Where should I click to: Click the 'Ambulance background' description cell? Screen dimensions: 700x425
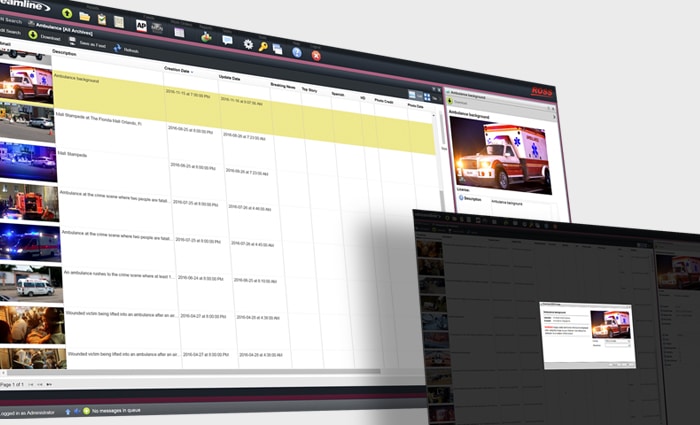pos(76,78)
